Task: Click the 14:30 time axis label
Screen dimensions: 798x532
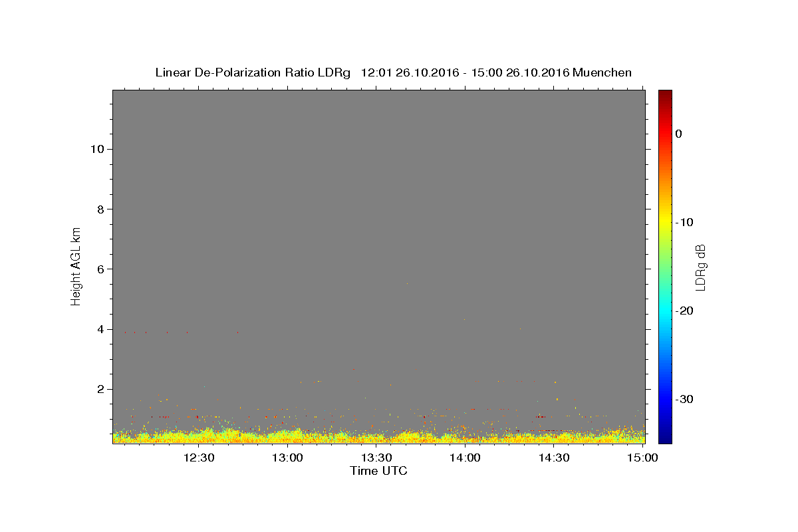Action: click(554, 458)
